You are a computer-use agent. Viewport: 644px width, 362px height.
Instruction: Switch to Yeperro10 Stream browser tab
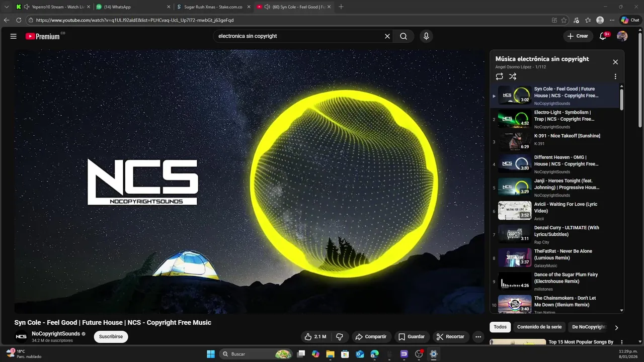[x=52, y=7]
